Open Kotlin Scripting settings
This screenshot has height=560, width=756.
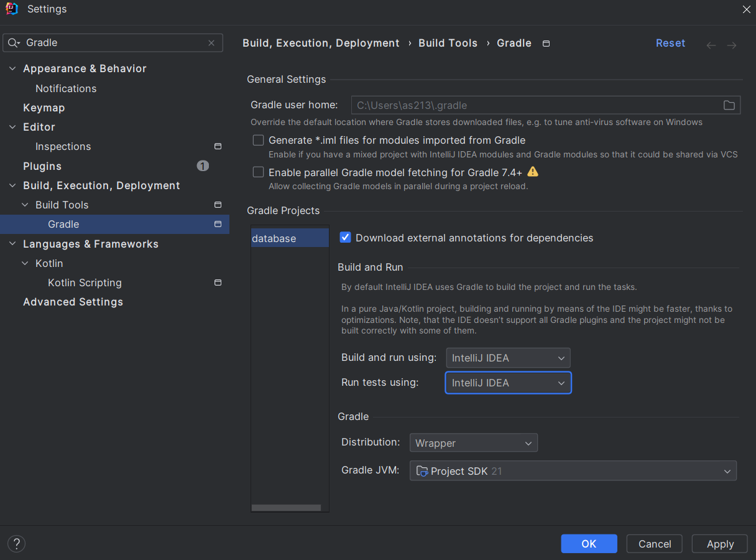[x=85, y=282]
